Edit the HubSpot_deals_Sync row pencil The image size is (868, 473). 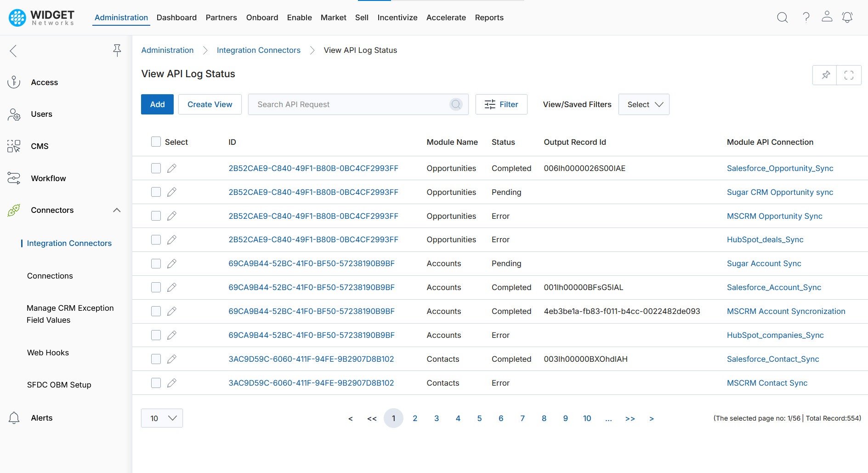[172, 239]
